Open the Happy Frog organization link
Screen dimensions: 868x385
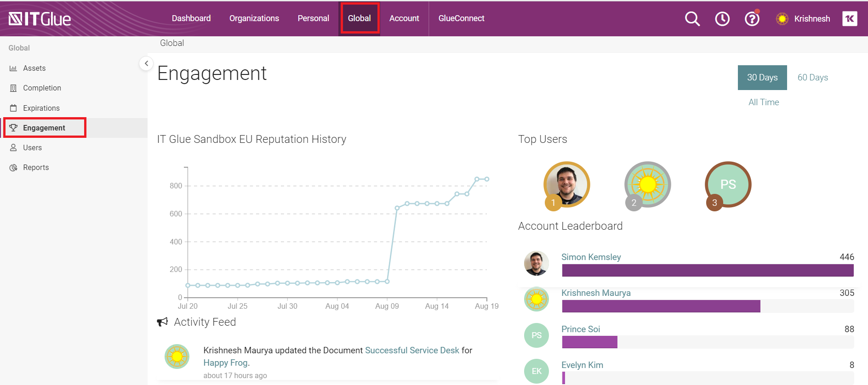coord(225,363)
